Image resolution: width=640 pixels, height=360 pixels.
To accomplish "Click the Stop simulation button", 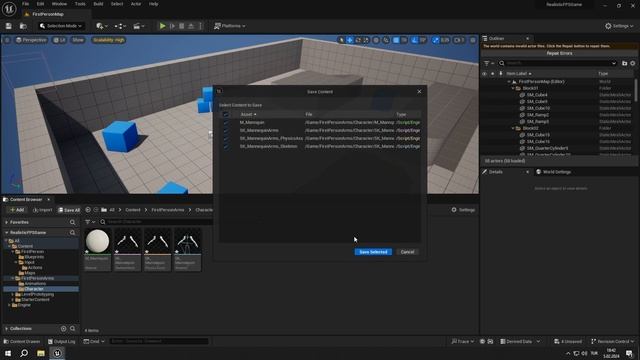I will (x=182, y=26).
